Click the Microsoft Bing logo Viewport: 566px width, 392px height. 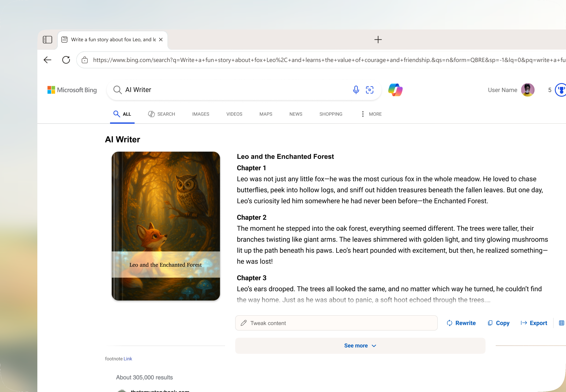[72, 90]
